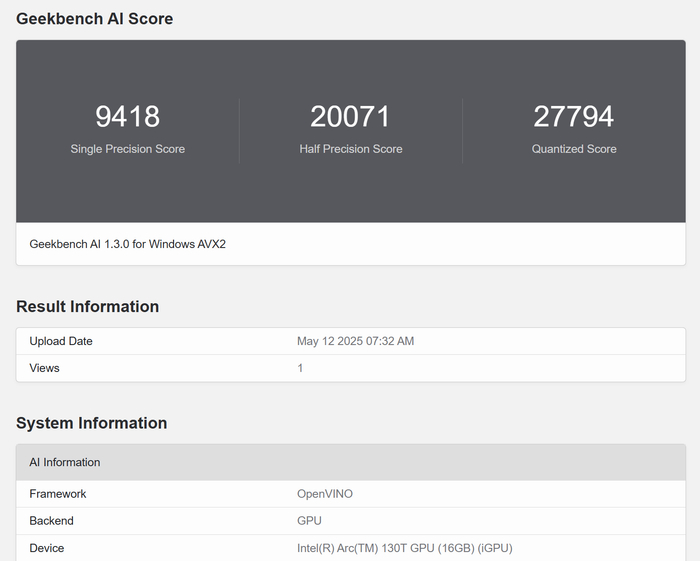Select the 27794 quantized score value
700x561 pixels.
573,116
